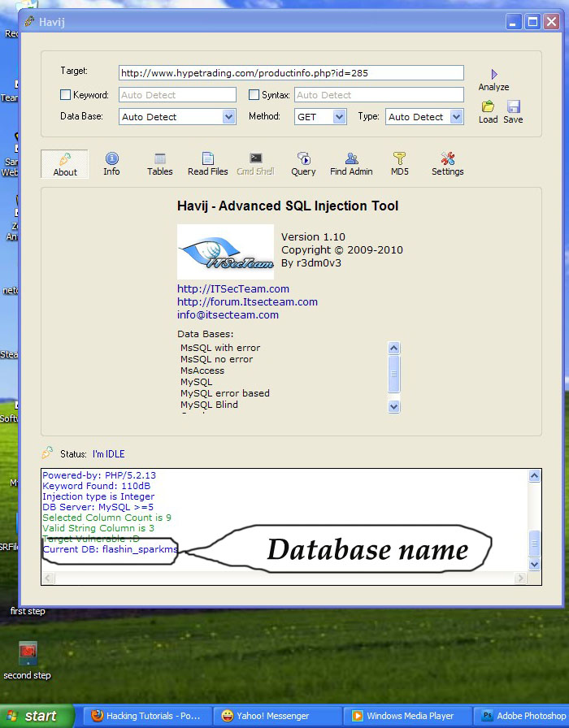Click the Save floppy disk icon
The height and width of the screenshot is (728, 569).
[513, 106]
